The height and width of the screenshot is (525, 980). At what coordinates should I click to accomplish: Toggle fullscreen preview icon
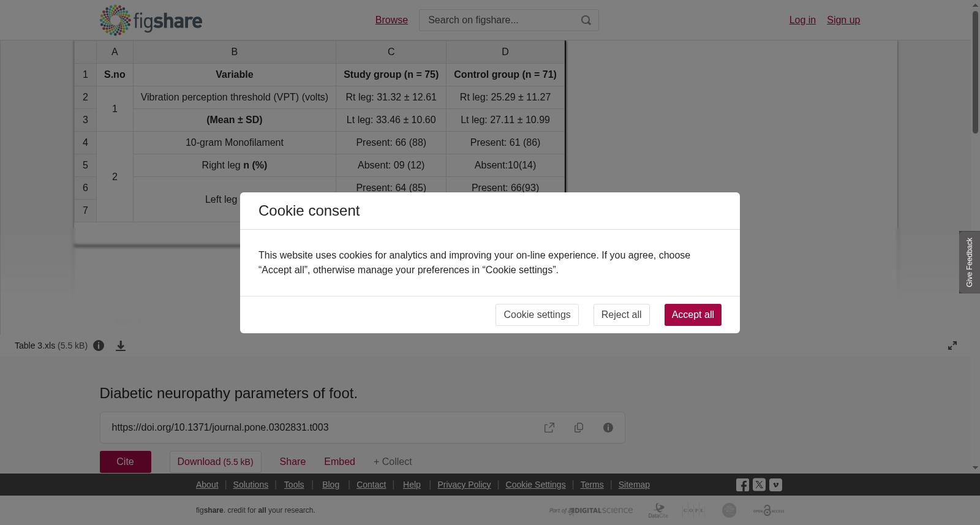tap(952, 346)
